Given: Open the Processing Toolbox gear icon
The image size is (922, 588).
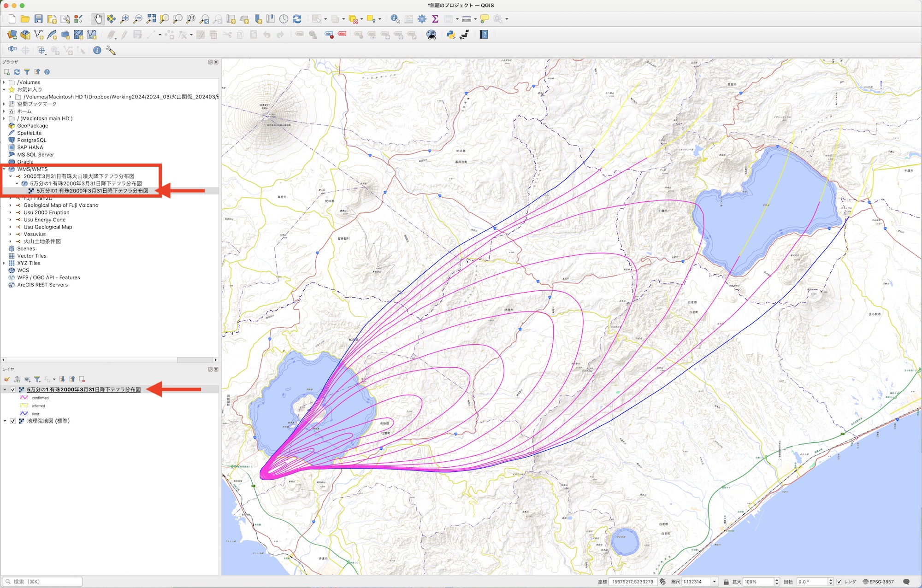Looking at the screenshot, I should (422, 19).
